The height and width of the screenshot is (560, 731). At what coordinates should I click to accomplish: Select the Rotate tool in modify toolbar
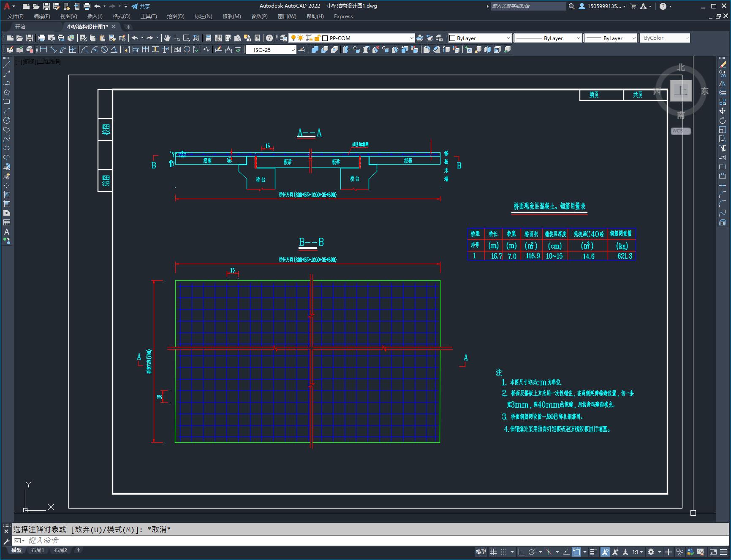[723, 121]
